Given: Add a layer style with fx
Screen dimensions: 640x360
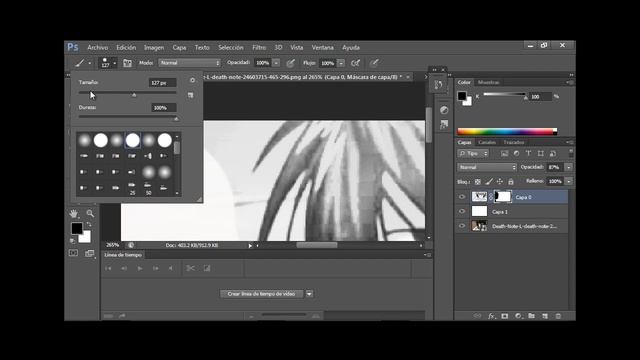Looking at the screenshot, I should 491,316.
